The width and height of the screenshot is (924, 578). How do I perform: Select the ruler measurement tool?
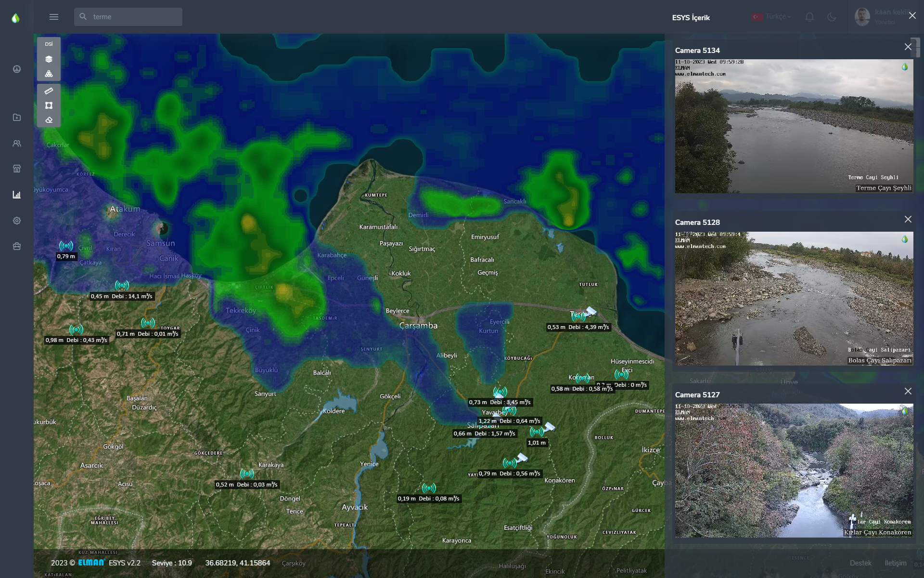click(49, 91)
